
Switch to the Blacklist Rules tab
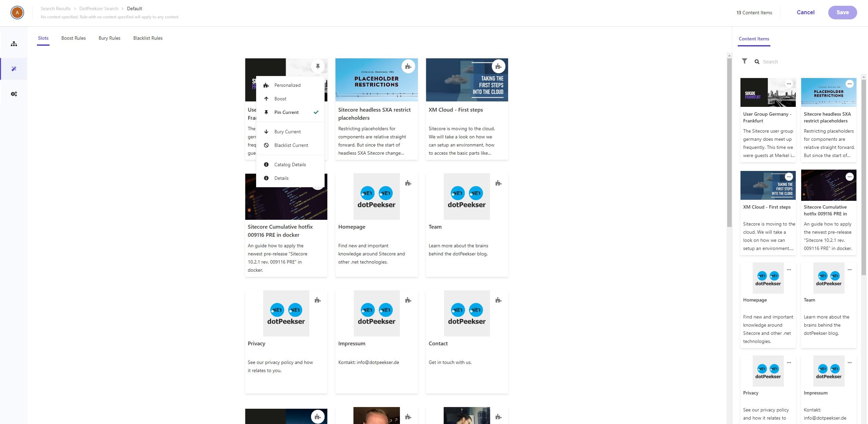(148, 38)
